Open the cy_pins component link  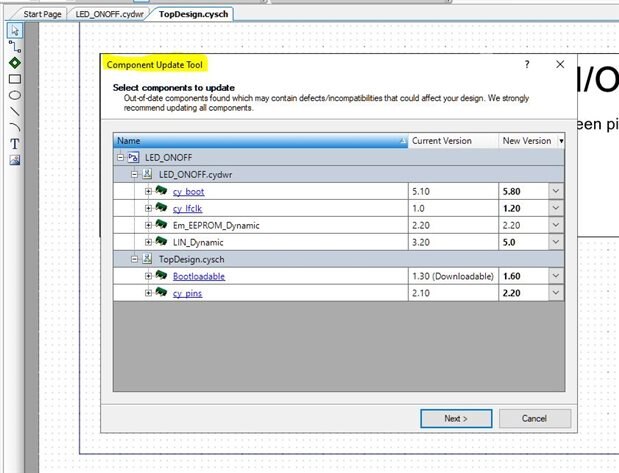(x=187, y=293)
